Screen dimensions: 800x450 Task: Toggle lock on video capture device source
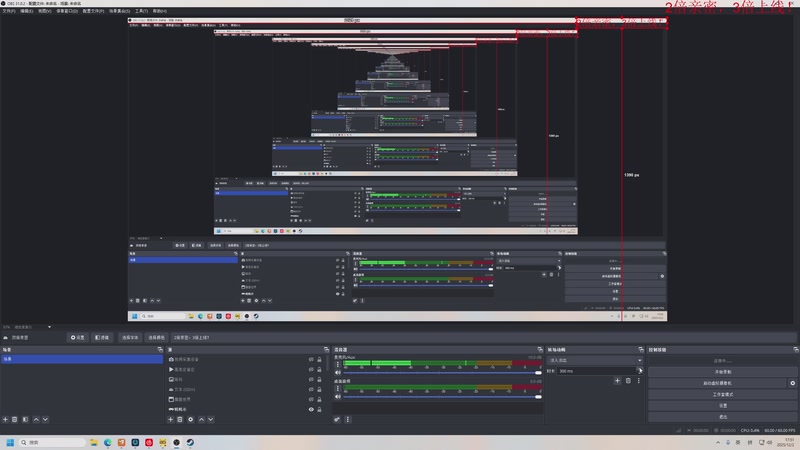pos(319,359)
